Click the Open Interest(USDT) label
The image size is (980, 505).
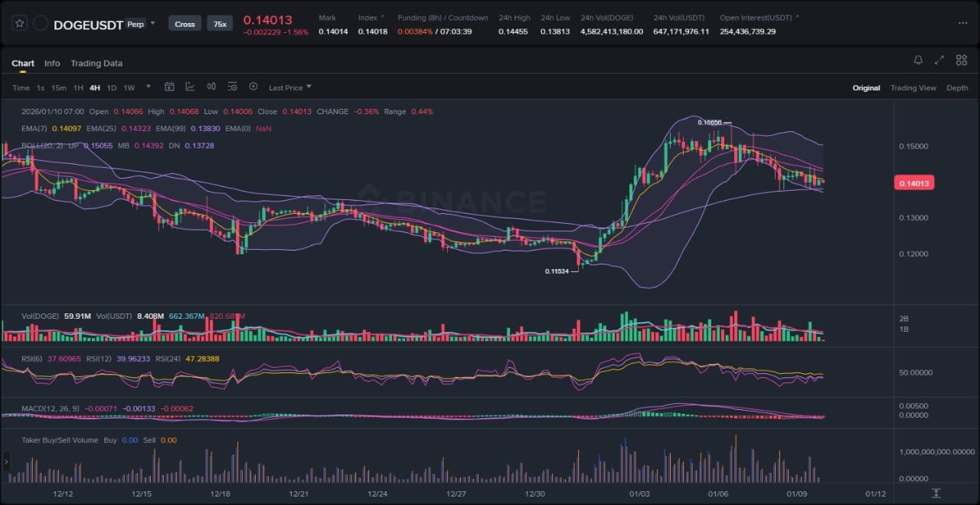pyautogui.click(x=757, y=18)
